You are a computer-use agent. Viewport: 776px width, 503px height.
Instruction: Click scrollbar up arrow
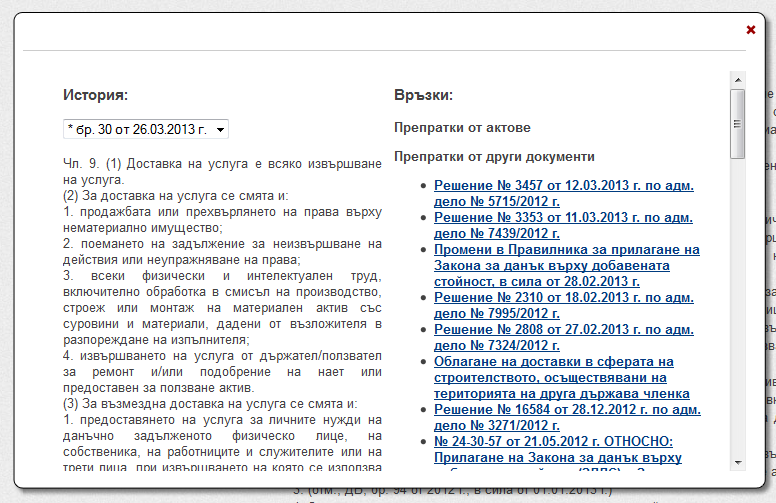point(738,80)
